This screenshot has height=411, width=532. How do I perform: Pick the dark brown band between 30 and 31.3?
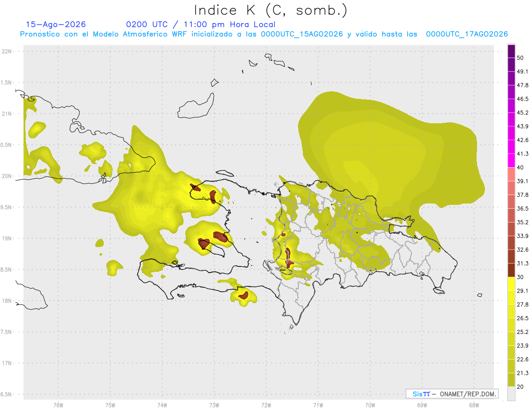511,270
